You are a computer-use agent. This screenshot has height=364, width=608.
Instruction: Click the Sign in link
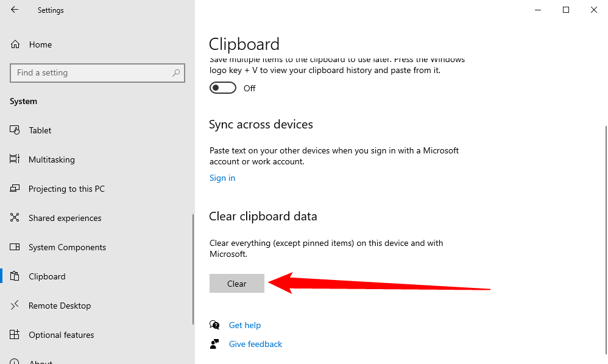pyautogui.click(x=222, y=178)
